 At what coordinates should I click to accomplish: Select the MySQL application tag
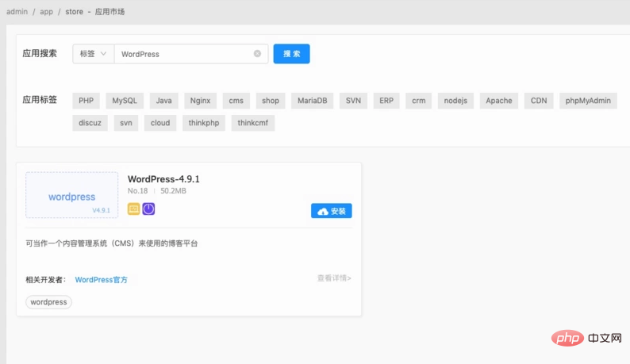click(124, 101)
